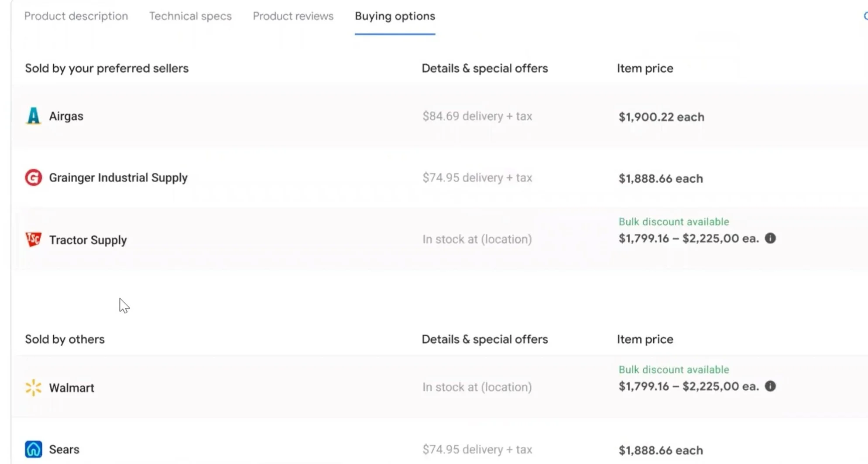Click Walmart's $1,799.16 – $2,225,00 price range

(x=689, y=386)
